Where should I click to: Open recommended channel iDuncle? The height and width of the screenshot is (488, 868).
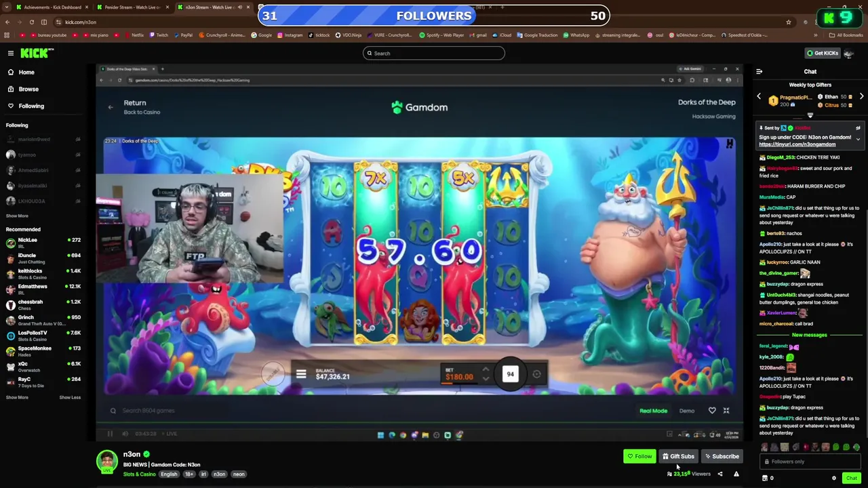(x=43, y=258)
